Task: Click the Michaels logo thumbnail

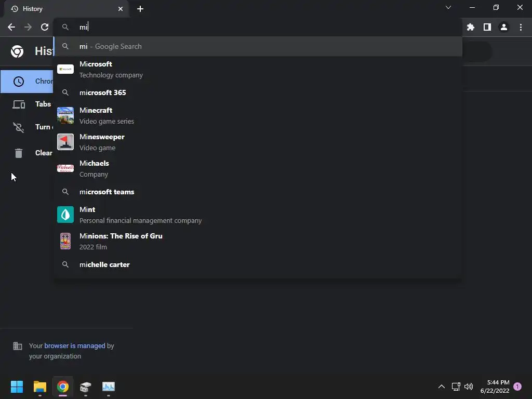Action: click(x=65, y=168)
